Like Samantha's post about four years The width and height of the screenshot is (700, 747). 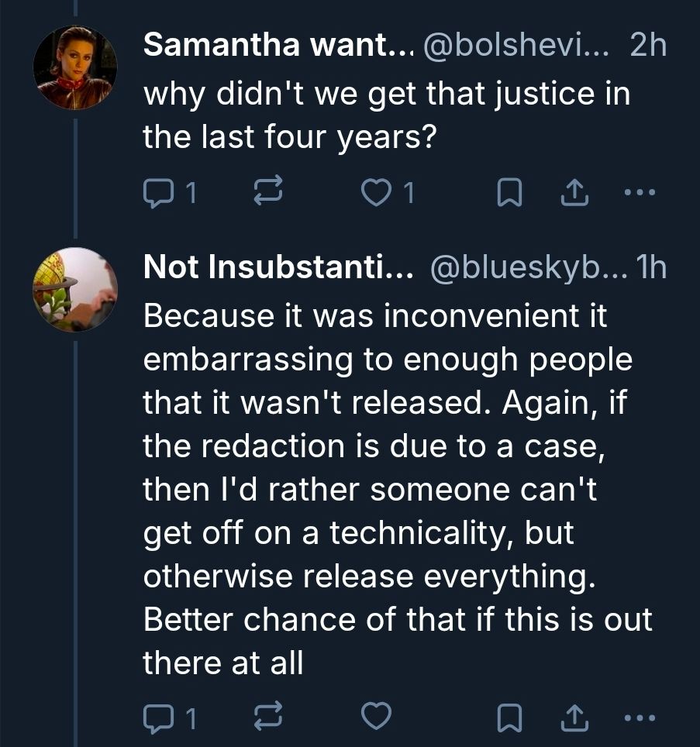(378, 191)
